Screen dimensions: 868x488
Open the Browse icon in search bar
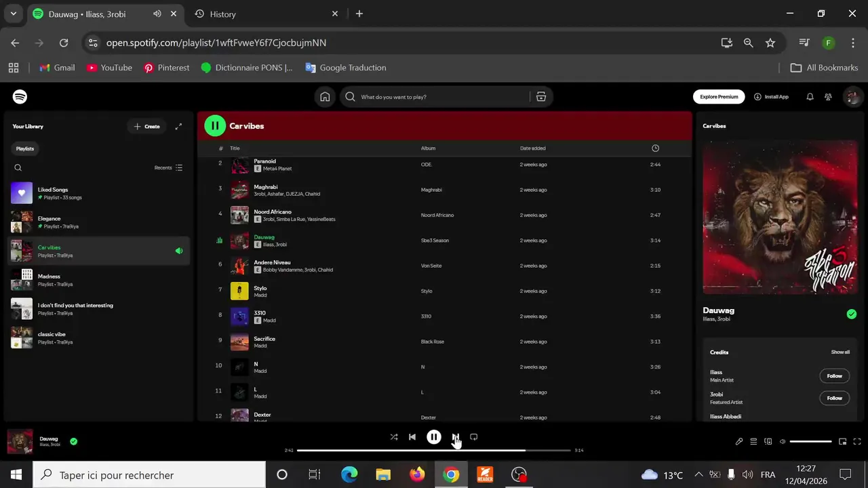click(541, 97)
